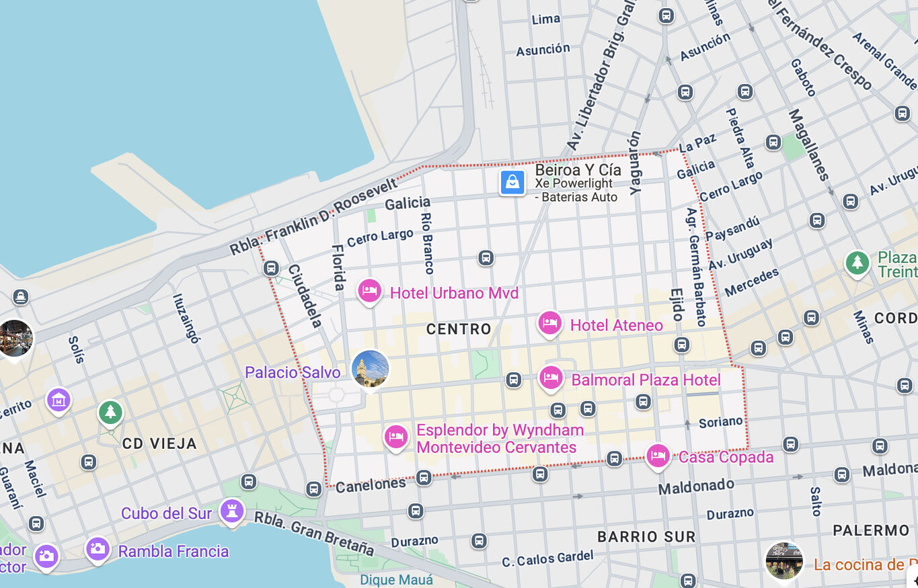
Task: Open the Cubo del Sur place label
Action: pyautogui.click(x=166, y=513)
